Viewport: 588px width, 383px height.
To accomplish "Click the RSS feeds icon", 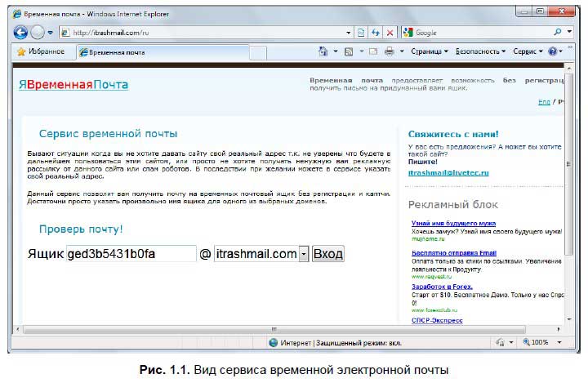I will 349,51.
